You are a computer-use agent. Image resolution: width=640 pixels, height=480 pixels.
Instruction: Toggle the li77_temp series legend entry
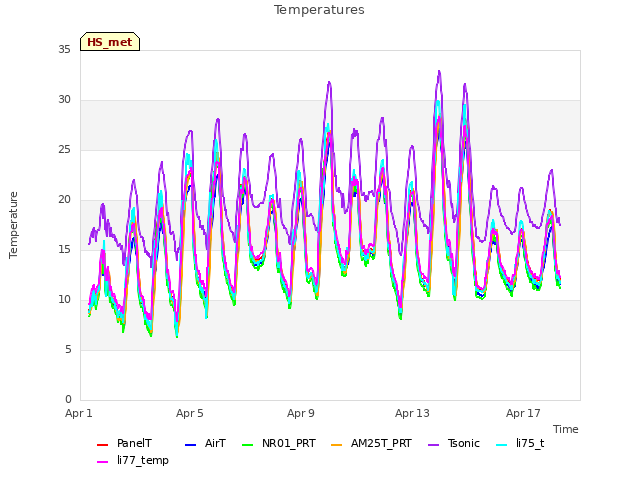(133, 460)
